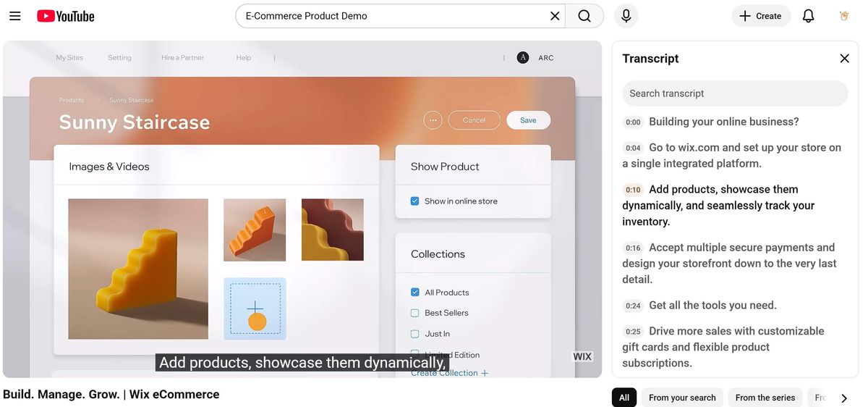Select the orange staircase candle thumbnail
Screen dimensions: 868x407
coord(255,230)
